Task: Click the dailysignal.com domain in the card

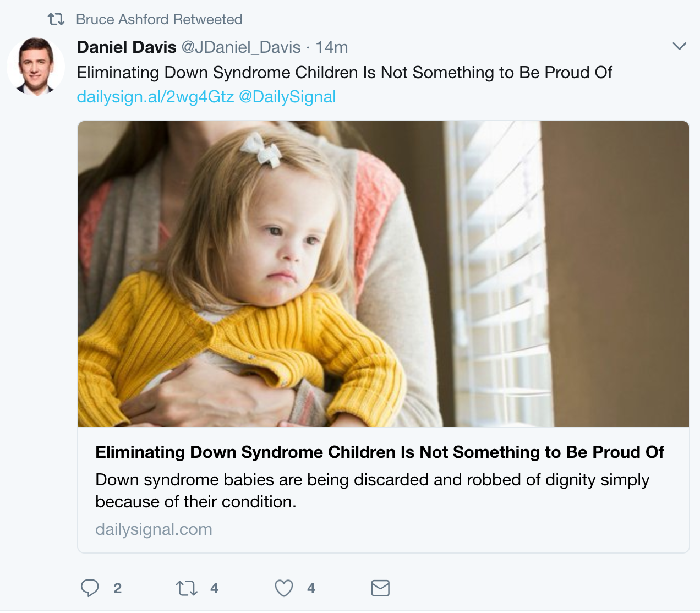Action: [154, 529]
